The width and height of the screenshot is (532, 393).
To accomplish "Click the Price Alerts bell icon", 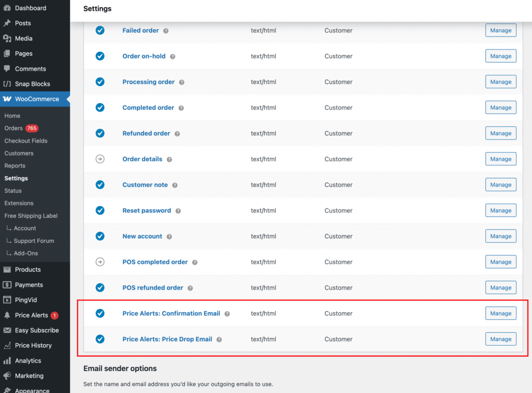I will tap(7, 316).
